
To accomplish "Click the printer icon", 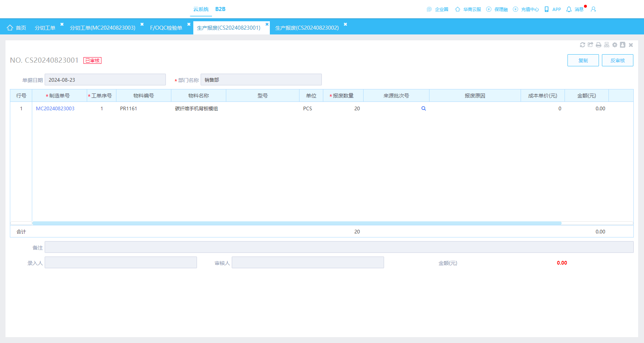I will pos(599,45).
